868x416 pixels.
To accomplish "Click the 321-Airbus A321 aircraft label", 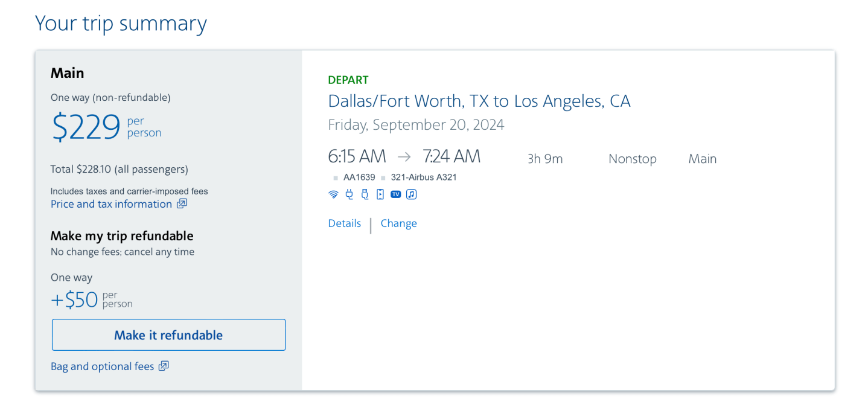I will coord(423,177).
